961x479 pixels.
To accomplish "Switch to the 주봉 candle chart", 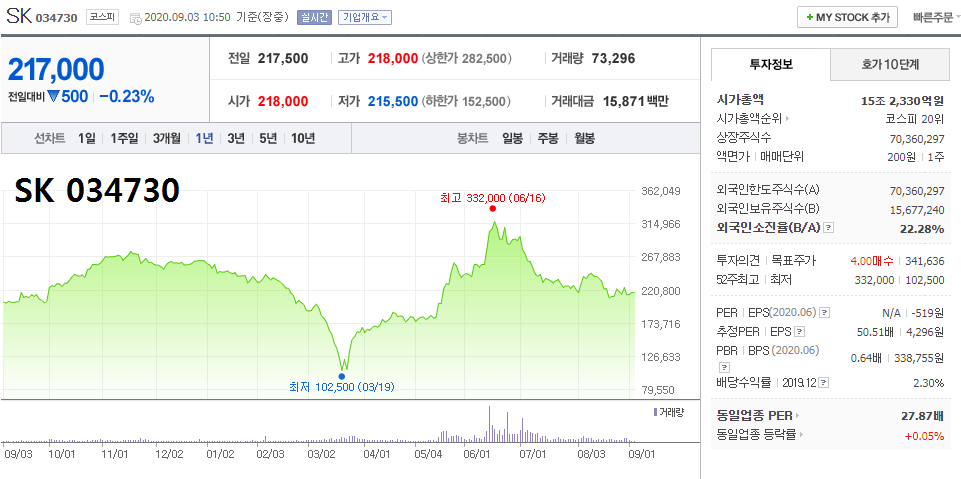I will pyautogui.click(x=548, y=138).
